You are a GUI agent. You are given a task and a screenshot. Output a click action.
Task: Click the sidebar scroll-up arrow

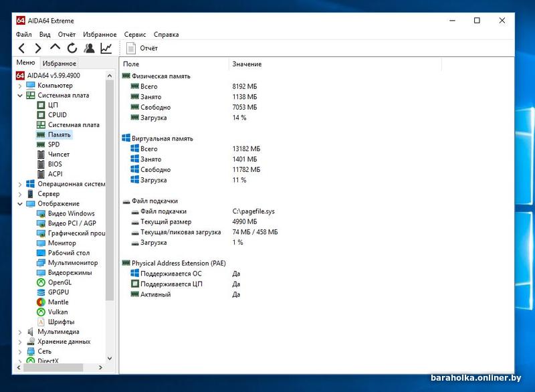[x=110, y=76]
